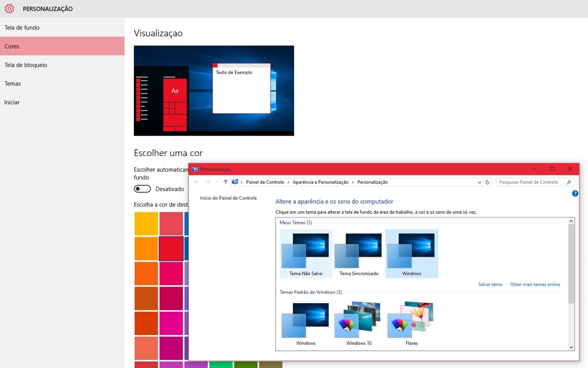Click Obter mais temas online link
The width and height of the screenshot is (588, 368).
[535, 284]
